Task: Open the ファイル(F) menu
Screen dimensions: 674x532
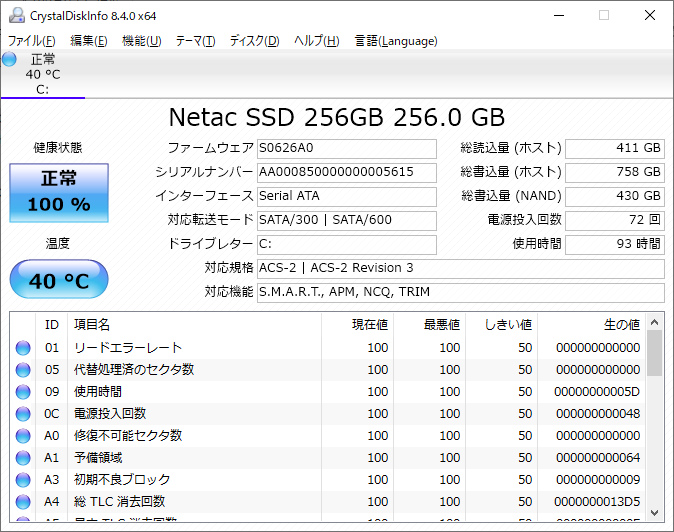Action: point(31,41)
